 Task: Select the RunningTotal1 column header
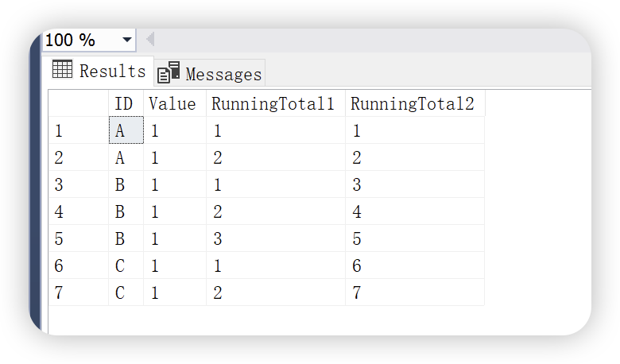[x=274, y=103]
